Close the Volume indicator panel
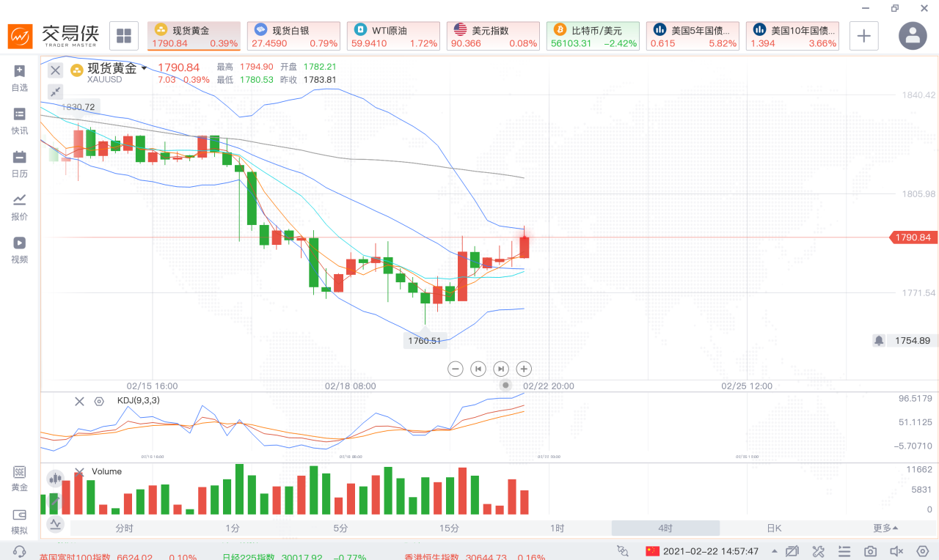939x560 pixels. [79, 471]
